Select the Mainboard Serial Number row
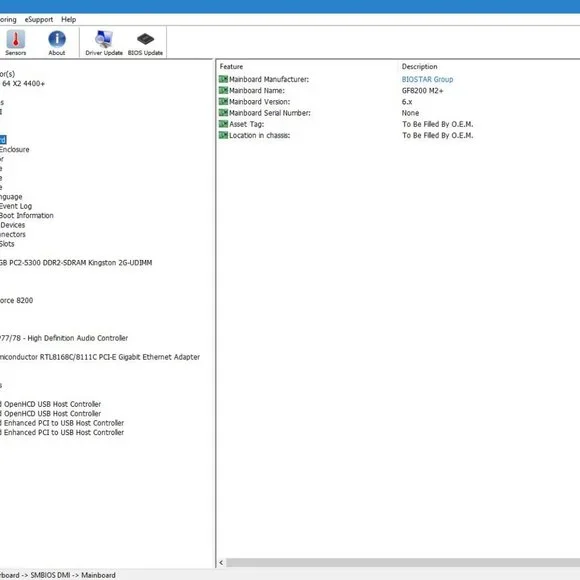 (398, 113)
